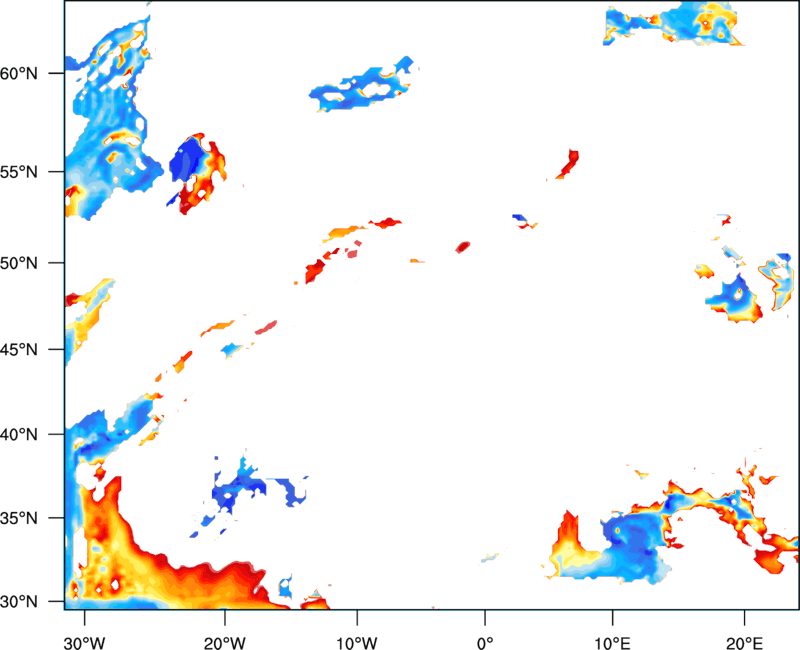Click the 55°N latitude label
The width and height of the screenshot is (800, 650).
pyautogui.click(x=19, y=172)
